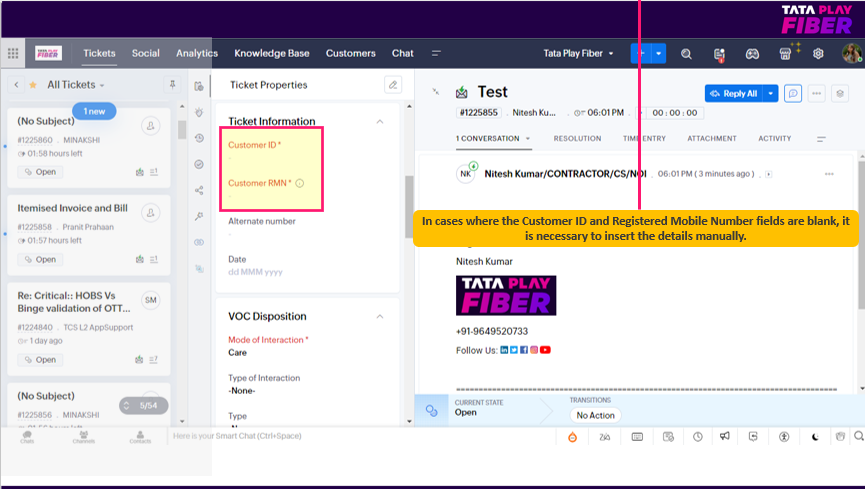Collapse the Ticket Information section

(x=380, y=121)
